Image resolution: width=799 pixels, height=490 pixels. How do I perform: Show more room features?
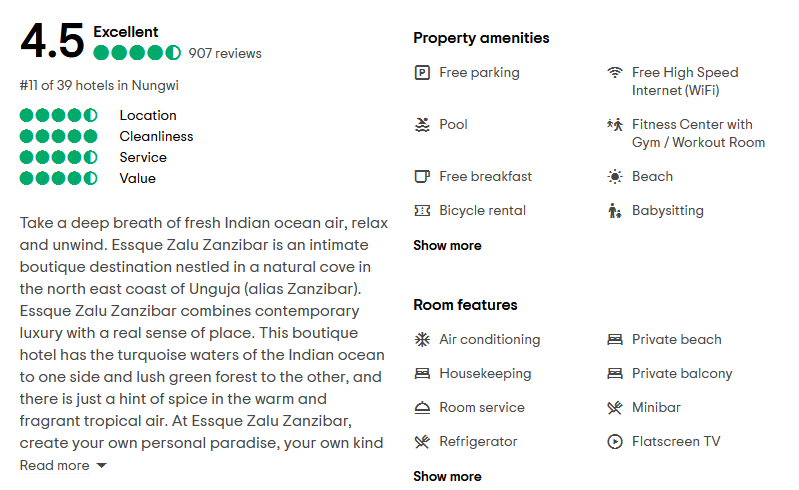447,477
